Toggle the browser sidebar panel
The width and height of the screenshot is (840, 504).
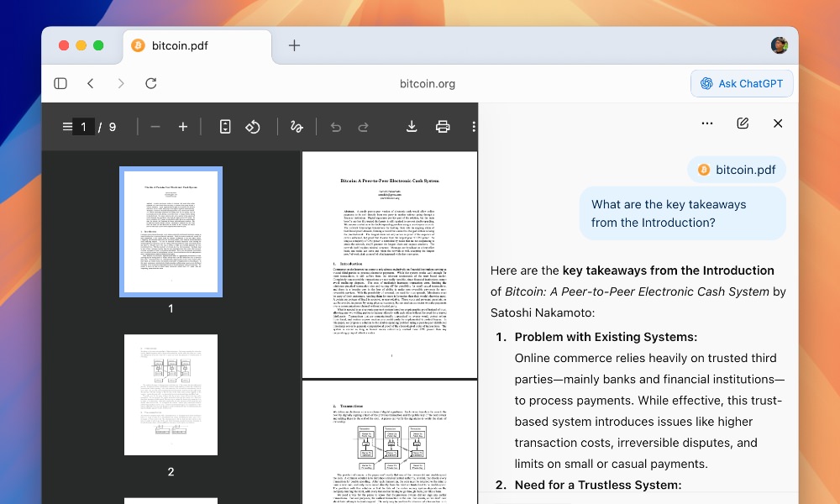(60, 83)
